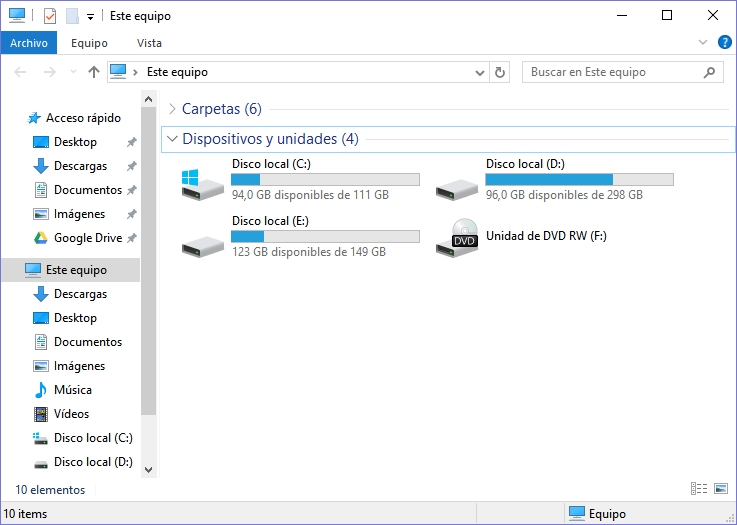Click the C: drive usage bar

tap(325, 180)
